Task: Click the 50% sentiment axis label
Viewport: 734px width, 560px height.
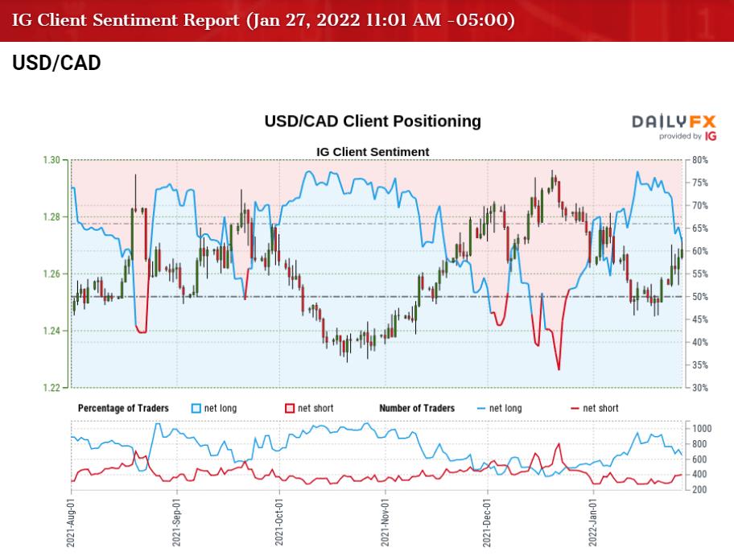Action: click(x=700, y=297)
